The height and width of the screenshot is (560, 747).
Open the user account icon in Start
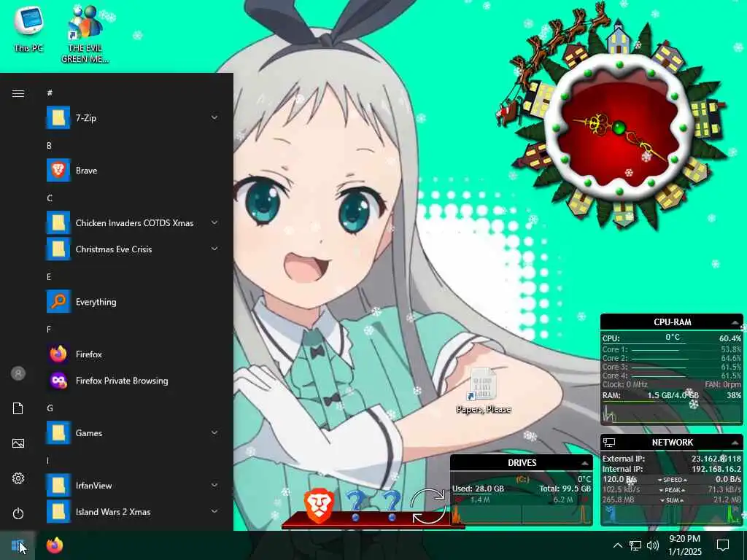(x=18, y=373)
